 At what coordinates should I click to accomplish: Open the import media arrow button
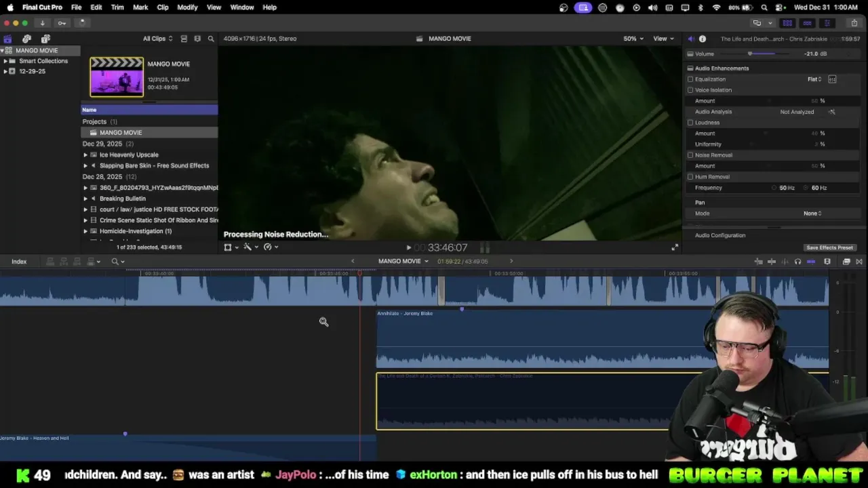(x=42, y=23)
